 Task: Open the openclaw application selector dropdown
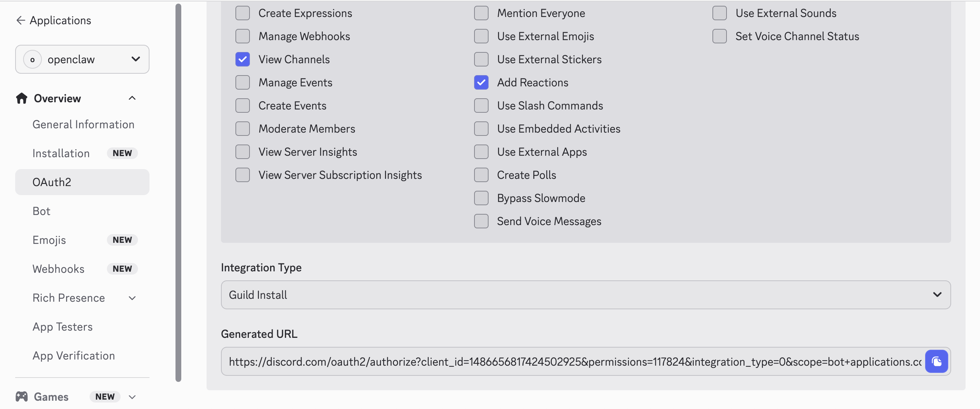click(135, 59)
